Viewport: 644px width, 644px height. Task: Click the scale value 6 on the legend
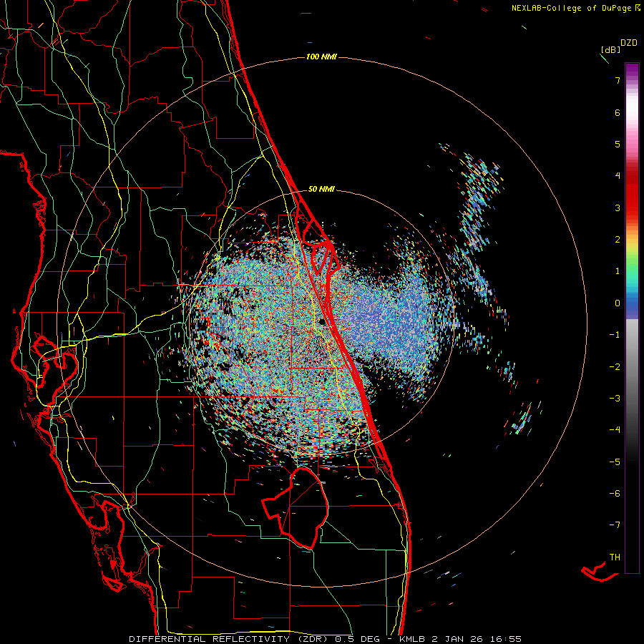coord(618,112)
